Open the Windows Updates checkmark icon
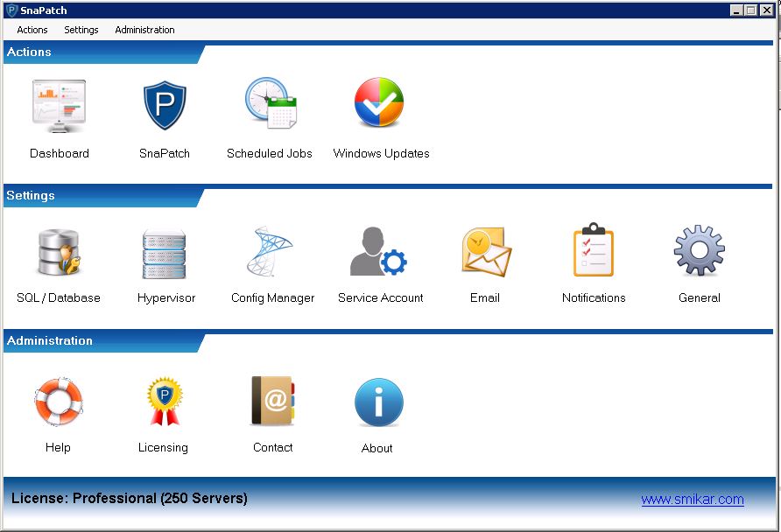The height and width of the screenshot is (532, 781). 379,102
